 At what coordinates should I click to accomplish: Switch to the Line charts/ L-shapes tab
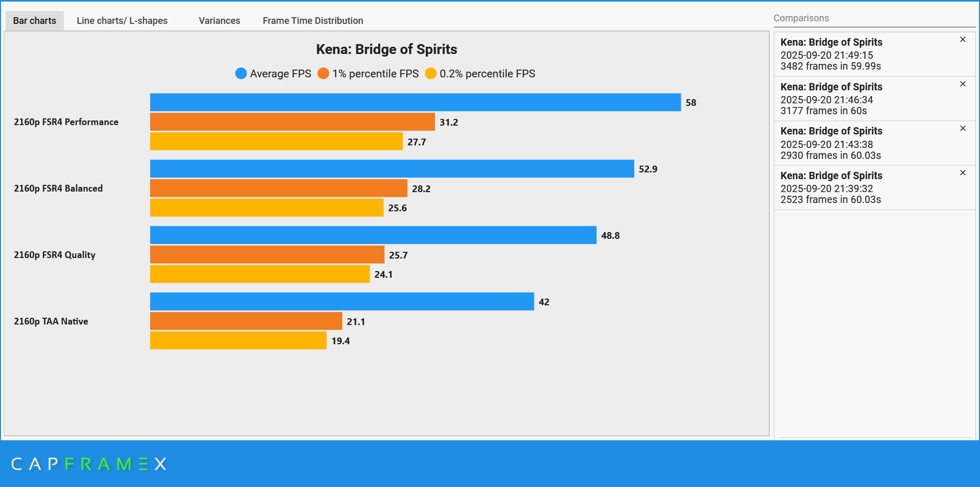[x=122, y=20]
